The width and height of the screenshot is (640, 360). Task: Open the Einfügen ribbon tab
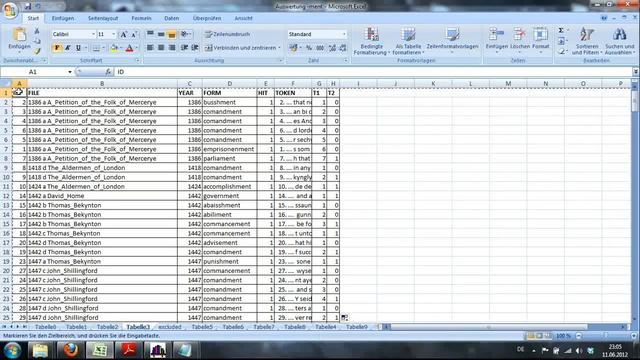pos(63,18)
